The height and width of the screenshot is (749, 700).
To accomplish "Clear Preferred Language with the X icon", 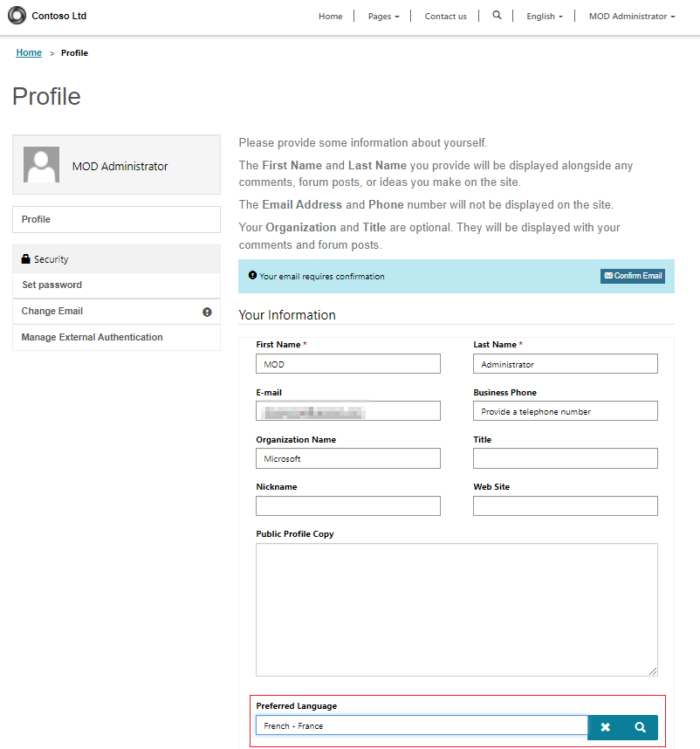I will click(605, 727).
